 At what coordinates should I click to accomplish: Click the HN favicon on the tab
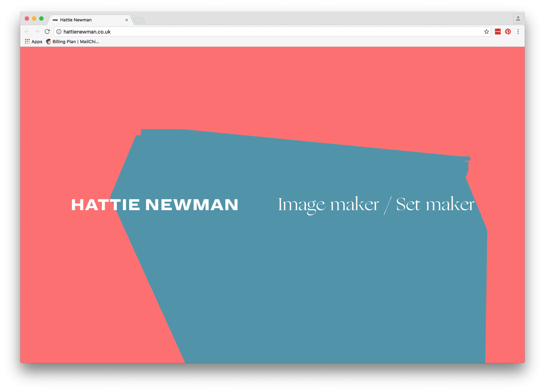coord(56,19)
